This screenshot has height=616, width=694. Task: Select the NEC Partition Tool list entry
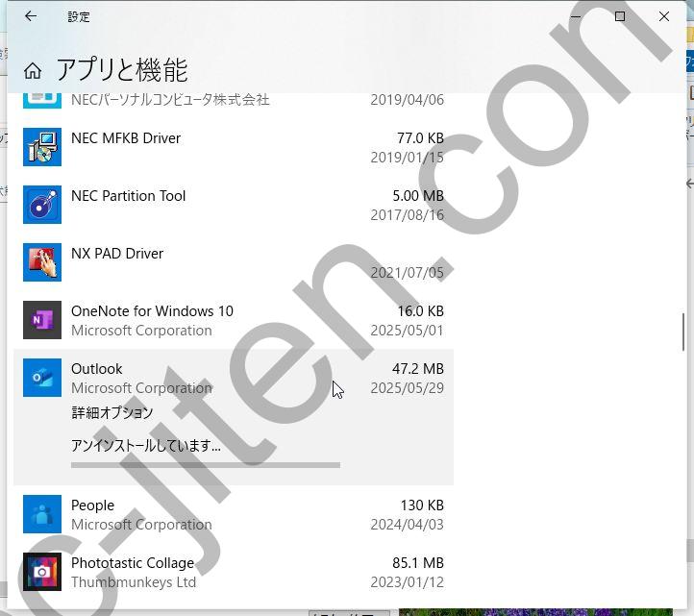coord(129,196)
